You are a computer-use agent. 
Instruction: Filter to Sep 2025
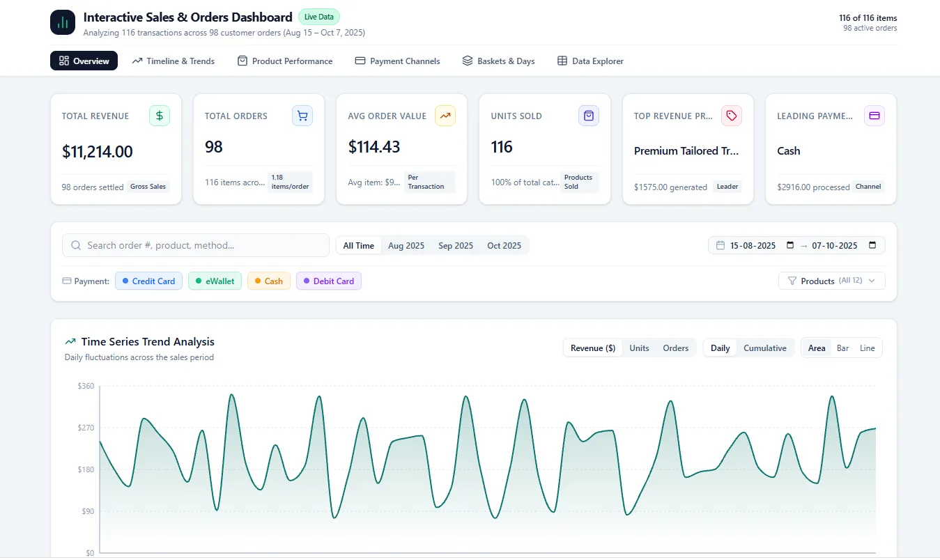coord(456,245)
